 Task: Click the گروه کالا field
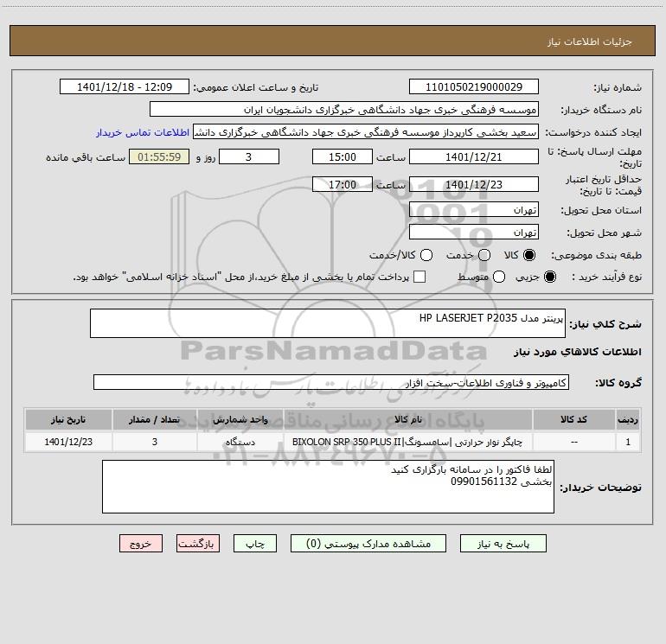pos(331,382)
